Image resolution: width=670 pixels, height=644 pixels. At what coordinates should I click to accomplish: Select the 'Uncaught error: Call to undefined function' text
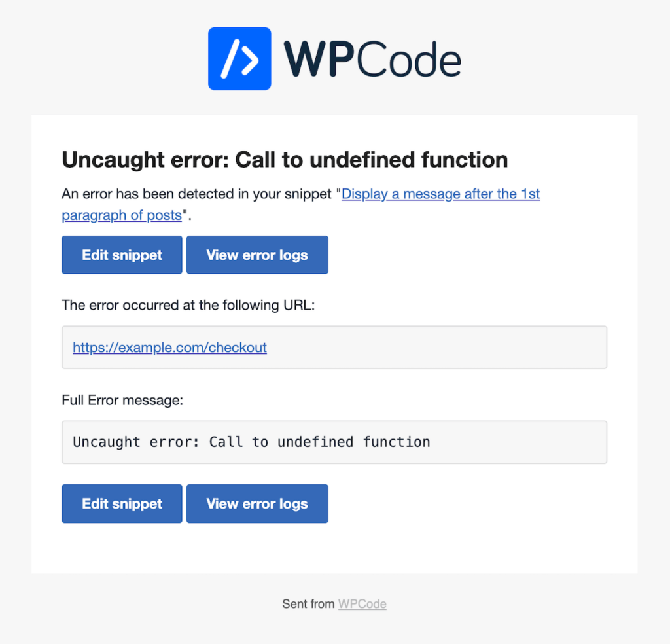tap(253, 442)
